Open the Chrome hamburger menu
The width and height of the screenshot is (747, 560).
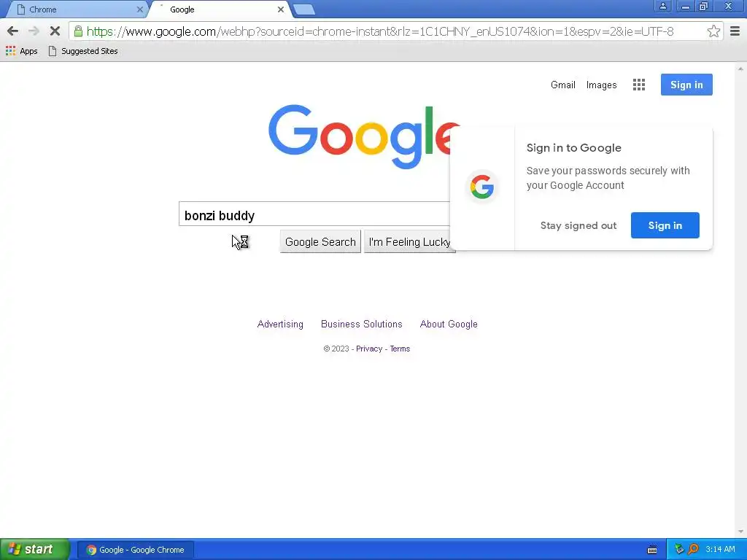click(735, 31)
